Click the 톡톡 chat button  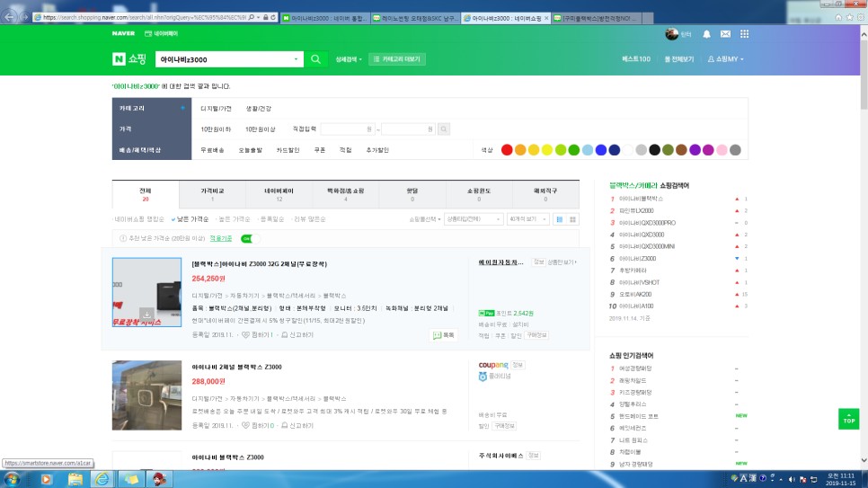(443, 335)
